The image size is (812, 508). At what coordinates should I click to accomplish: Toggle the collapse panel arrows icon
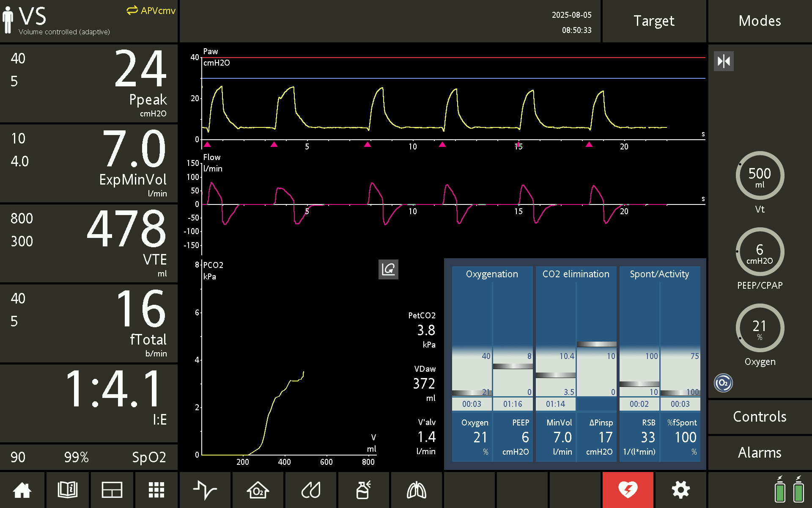[x=724, y=61]
